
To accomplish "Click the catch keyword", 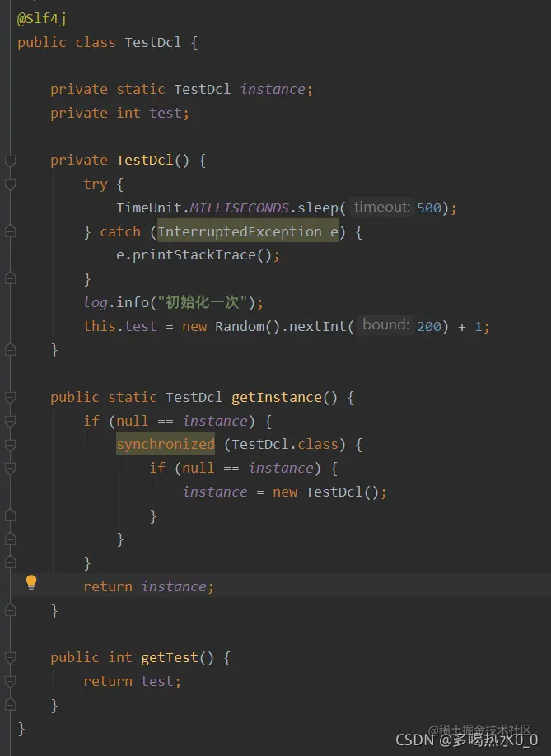I will tap(120, 231).
